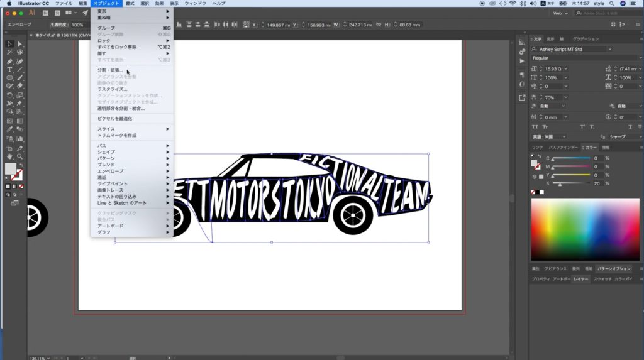Open the Web workspace switcher dropdown
Screen dimensions: 644x360
pyautogui.click(x=560, y=13)
